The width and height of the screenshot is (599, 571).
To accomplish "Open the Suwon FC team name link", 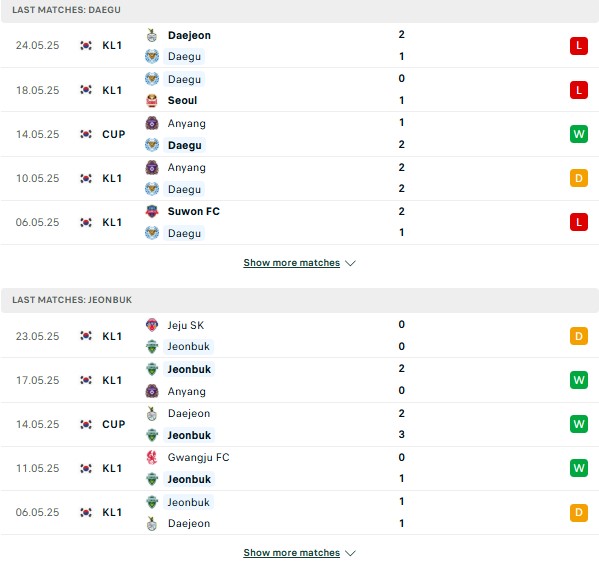I will click(x=194, y=211).
